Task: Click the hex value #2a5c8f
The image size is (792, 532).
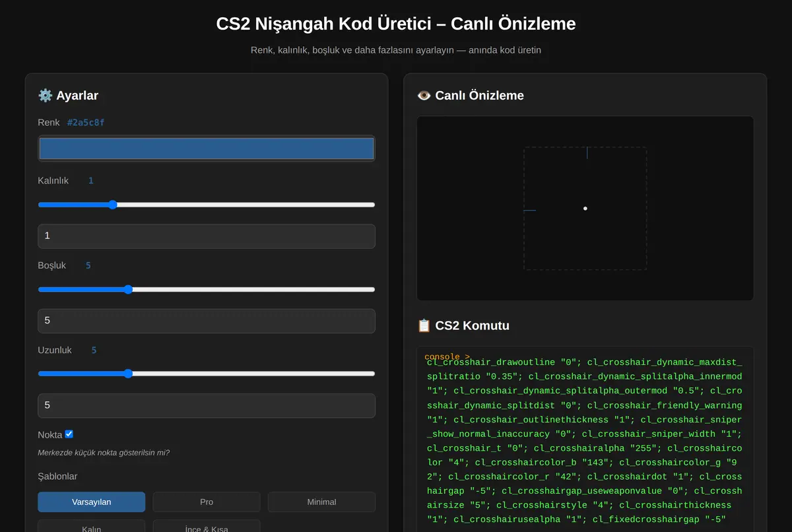Action: point(86,123)
